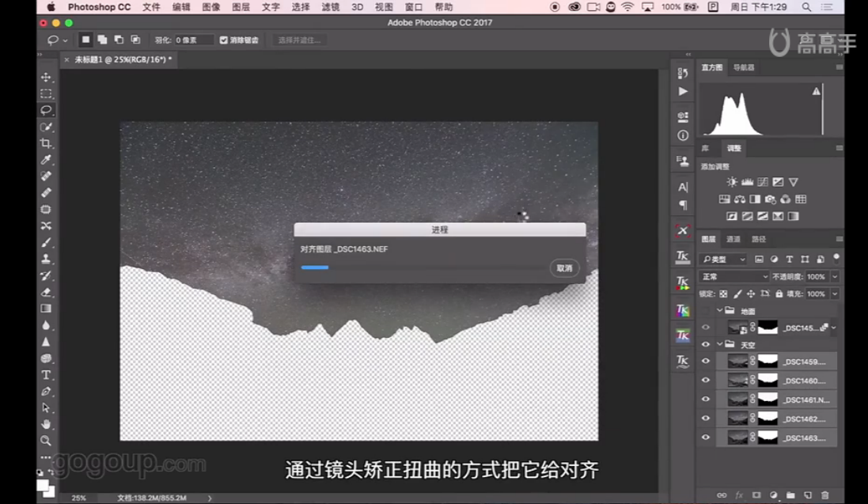Collapse the 天空 layer group
The width and height of the screenshot is (868, 504).
[720, 344]
